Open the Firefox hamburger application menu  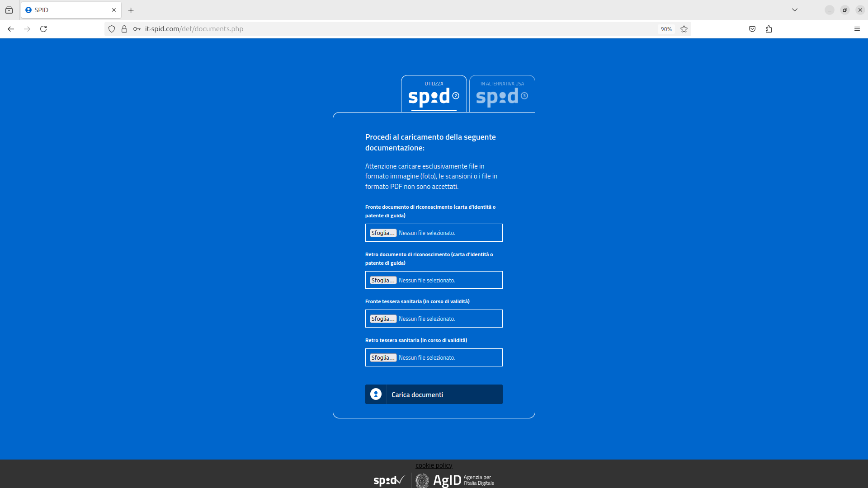(x=857, y=29)
